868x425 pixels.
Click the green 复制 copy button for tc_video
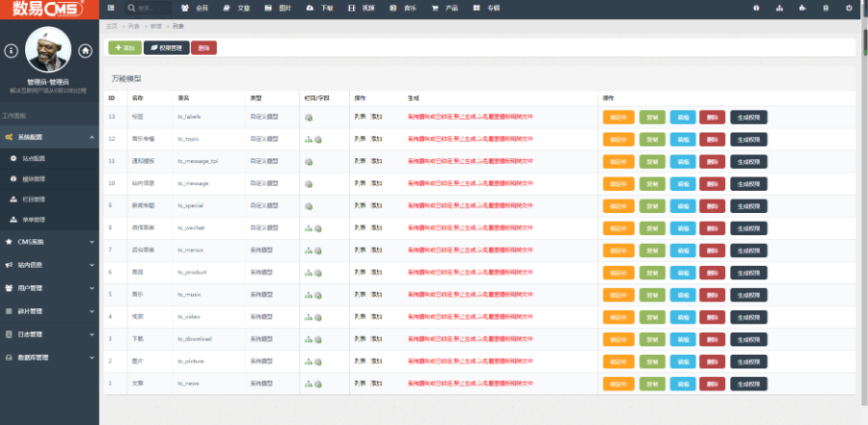point(652,317)
